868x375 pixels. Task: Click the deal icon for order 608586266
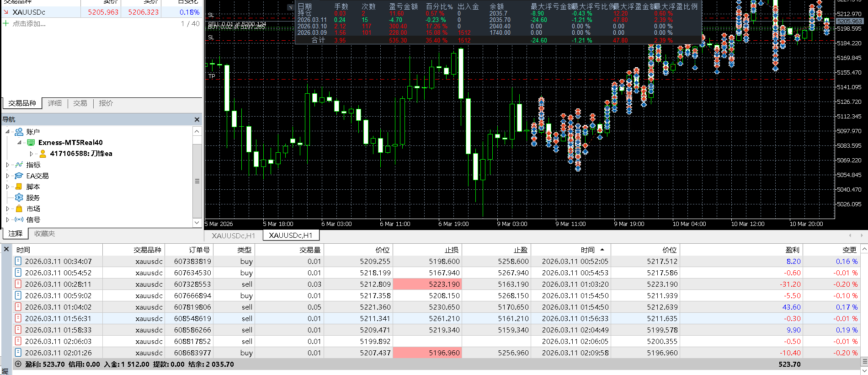(18, 330)
